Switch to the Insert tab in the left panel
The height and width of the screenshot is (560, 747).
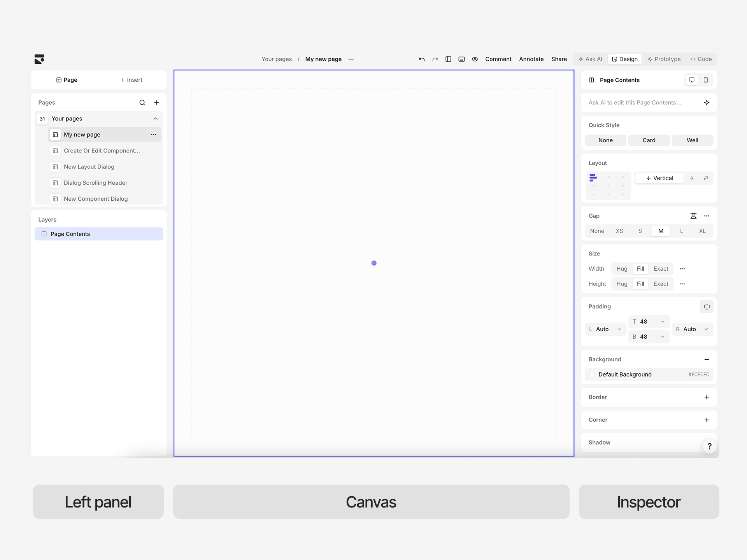tap(131, 80)
